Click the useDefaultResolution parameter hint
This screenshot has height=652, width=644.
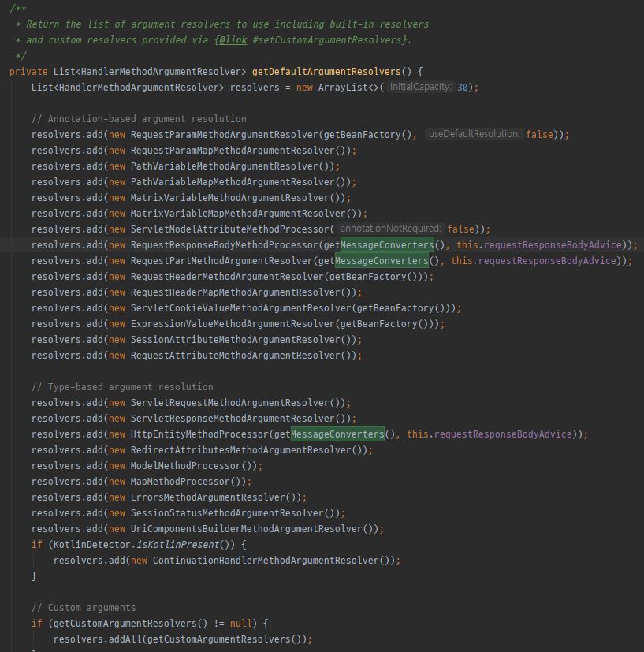click(475, 135)
